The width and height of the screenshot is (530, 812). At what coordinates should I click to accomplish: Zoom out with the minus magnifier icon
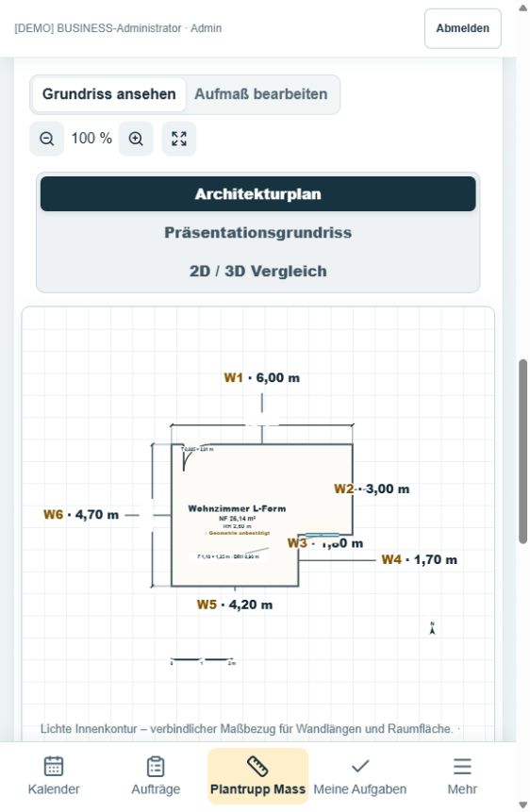tap(46, 139)
